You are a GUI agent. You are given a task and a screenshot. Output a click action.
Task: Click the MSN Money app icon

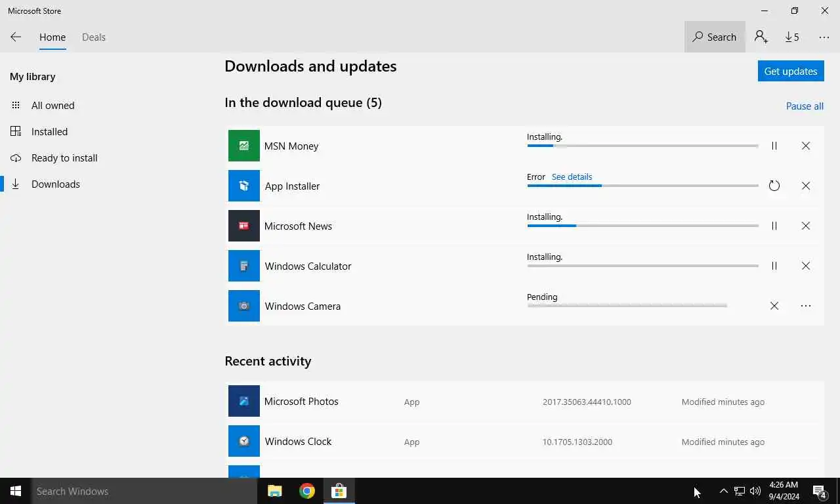(244, 146)
